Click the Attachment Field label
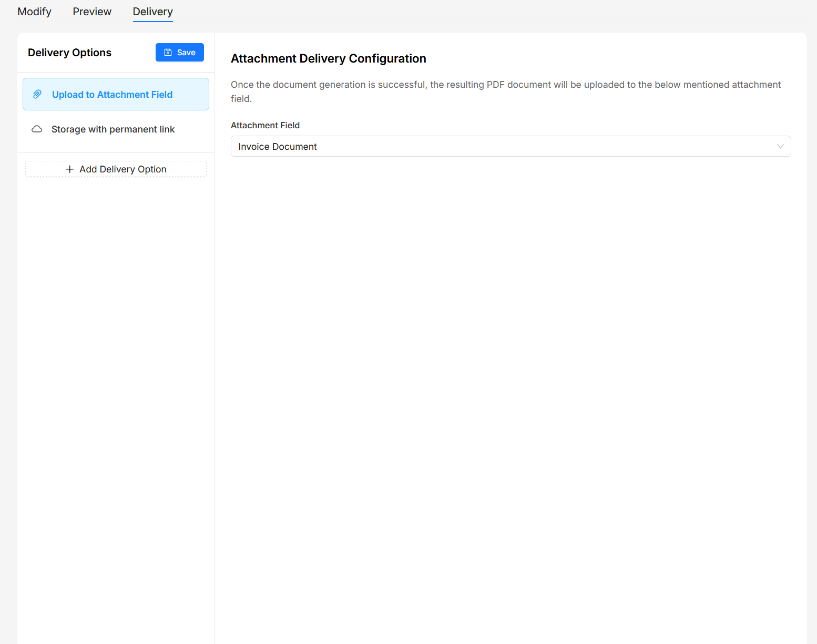 [265, 125]
